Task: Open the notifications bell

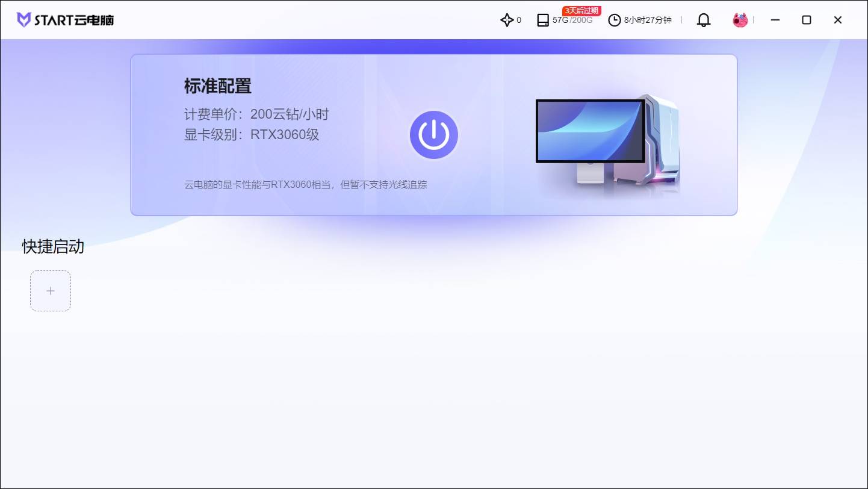Action: (x=704, y=20)
